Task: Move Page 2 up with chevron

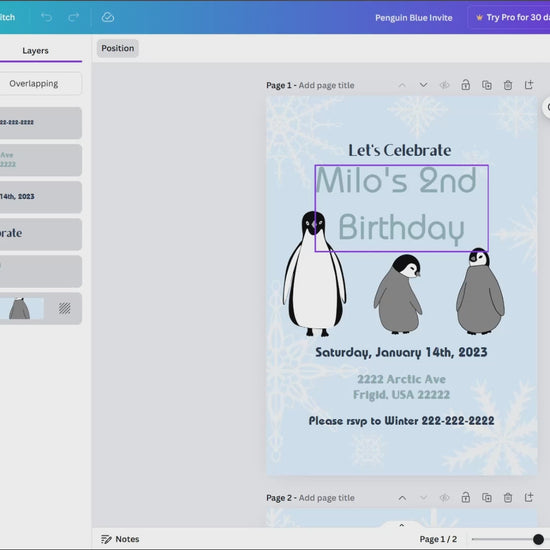Action: point(402,498)
